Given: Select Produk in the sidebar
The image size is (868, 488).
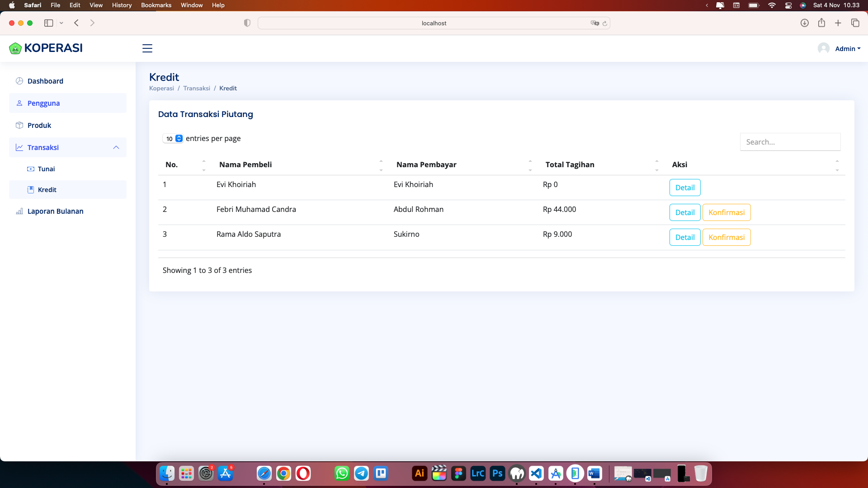Looking at the screenshot, I should click(x=39, y=125).
